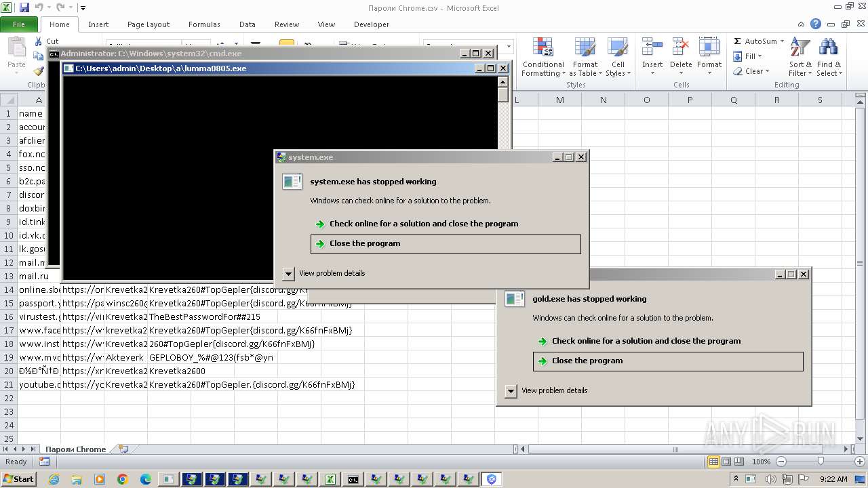Switch to the Page Layout ribbon tab
Image resolution: width=868 pixels, height=488 pixels.
tap(149, 24)
